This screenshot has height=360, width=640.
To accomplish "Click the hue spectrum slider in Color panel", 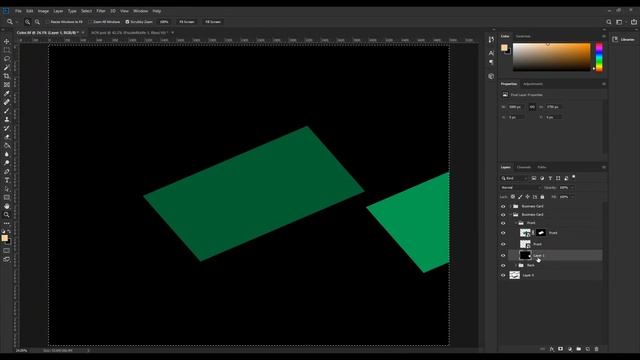I will click(599, 57).
